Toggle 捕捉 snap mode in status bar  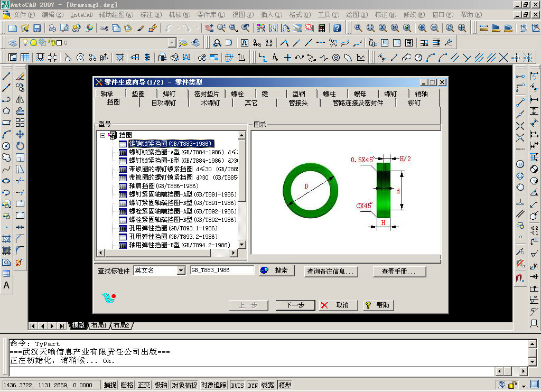[110, 385]
